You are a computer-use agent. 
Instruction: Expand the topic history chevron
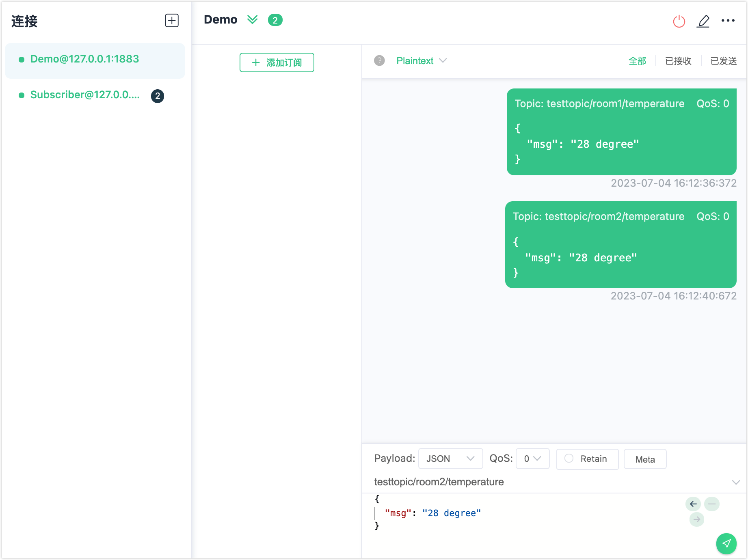pos(735,482)
